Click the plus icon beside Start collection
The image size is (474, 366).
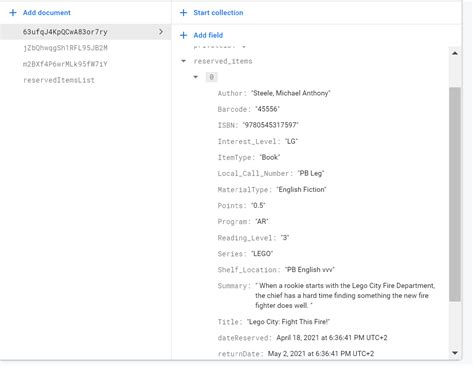[183, 13]
